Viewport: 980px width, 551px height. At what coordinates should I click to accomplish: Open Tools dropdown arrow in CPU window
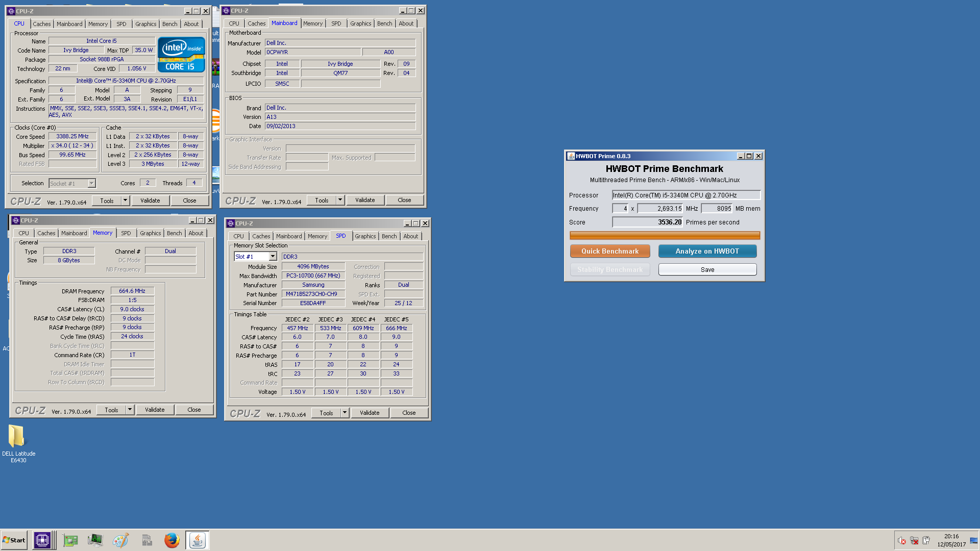[125, 201]
